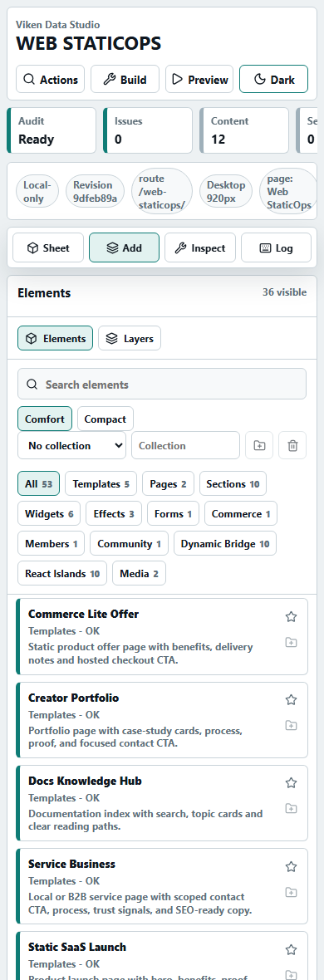
Task: Star the Static SaaS Launch template
Action: 291,949
